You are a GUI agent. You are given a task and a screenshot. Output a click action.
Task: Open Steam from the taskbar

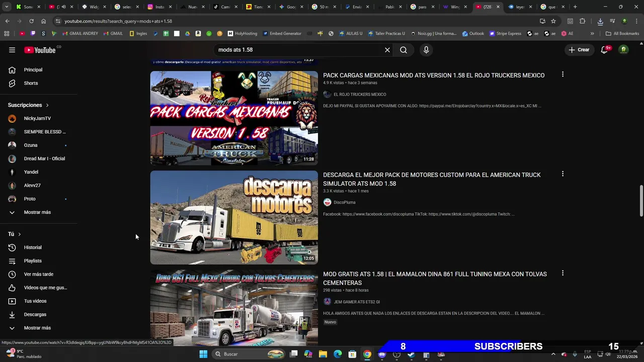point(411,354)
